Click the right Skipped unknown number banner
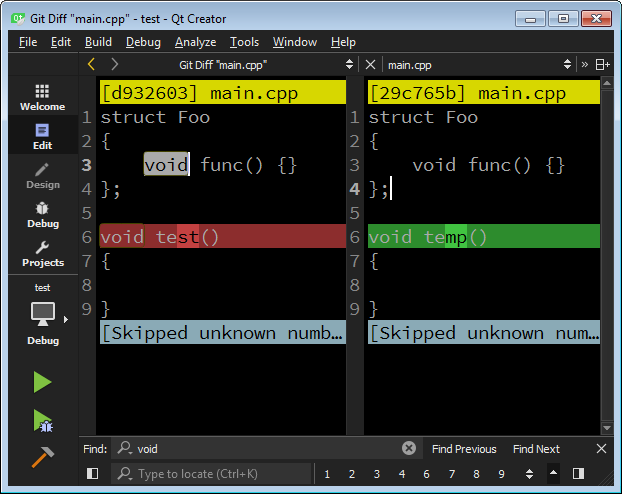Viewport: 622px width, 494px height. tap(484, 333)
